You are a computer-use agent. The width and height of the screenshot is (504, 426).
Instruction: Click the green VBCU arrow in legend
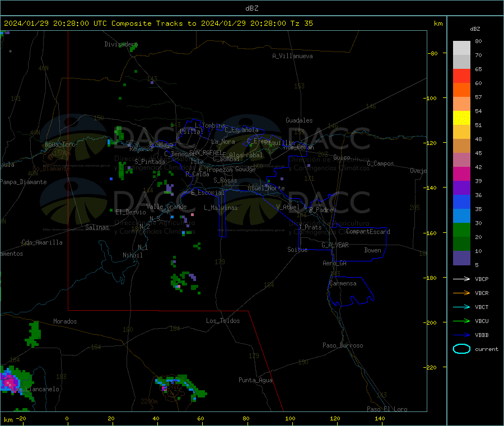click(x=461, y=321)
